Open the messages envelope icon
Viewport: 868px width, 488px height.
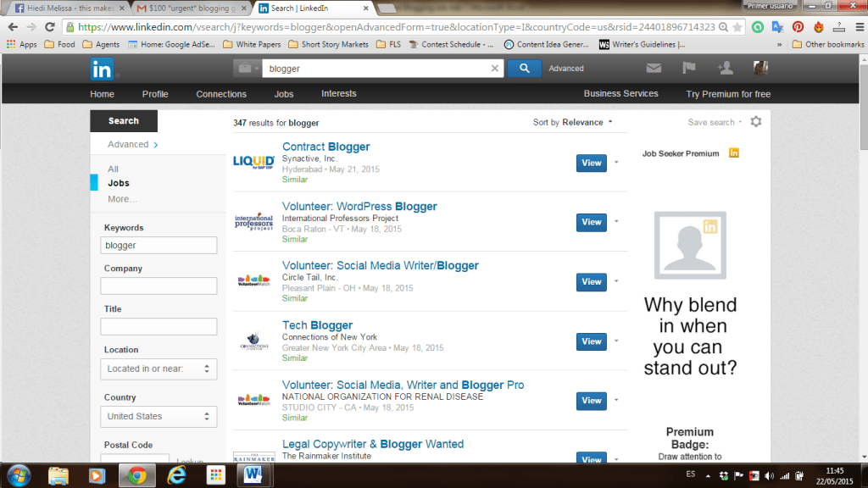pos(654,68)
